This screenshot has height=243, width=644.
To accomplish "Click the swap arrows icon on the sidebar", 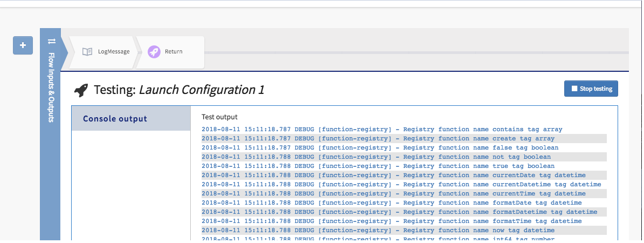I will [52, 42].
